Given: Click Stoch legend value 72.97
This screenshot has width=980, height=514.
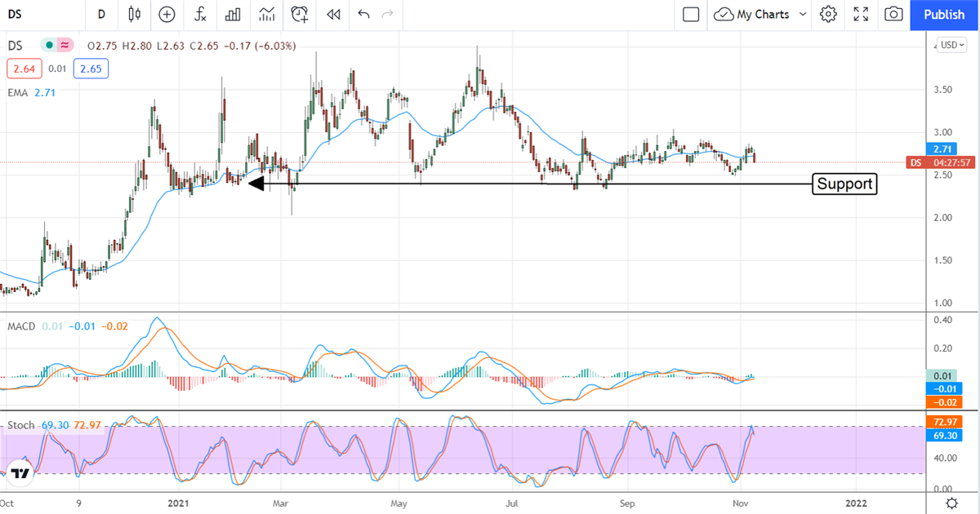Looking at the screenshot, I should 88,426.
